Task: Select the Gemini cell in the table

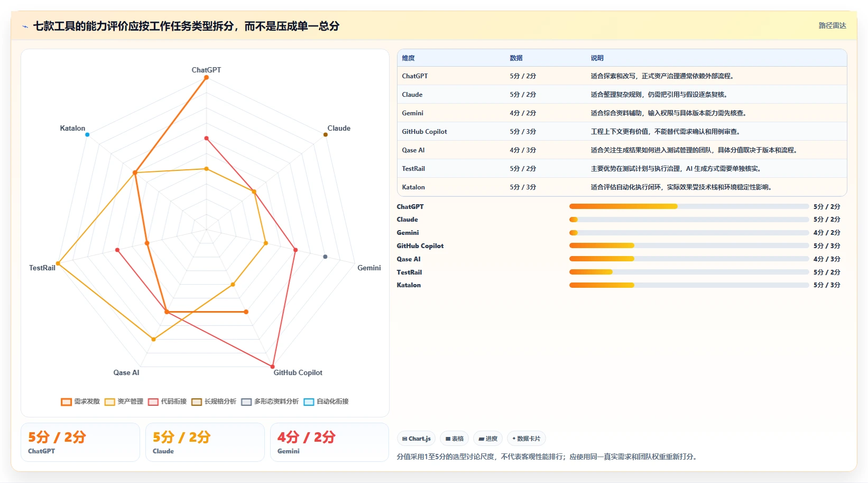Action: [x=413, y=113]
